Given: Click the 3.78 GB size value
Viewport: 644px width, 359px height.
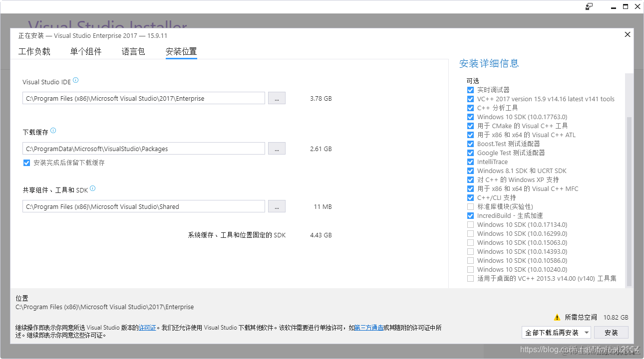Looking at the screenshot, I should tap(321, 98).
